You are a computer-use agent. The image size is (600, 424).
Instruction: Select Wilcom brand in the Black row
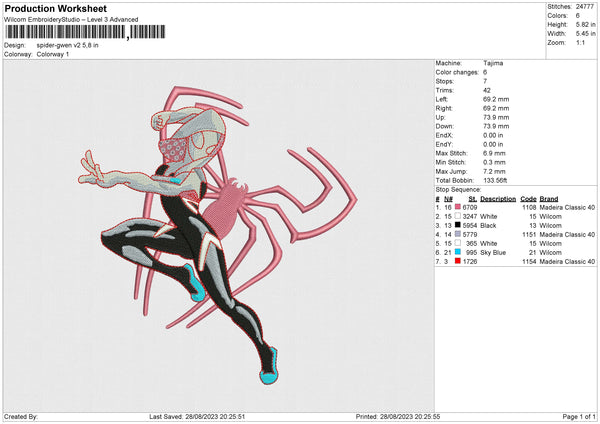(x=550, y=225)
